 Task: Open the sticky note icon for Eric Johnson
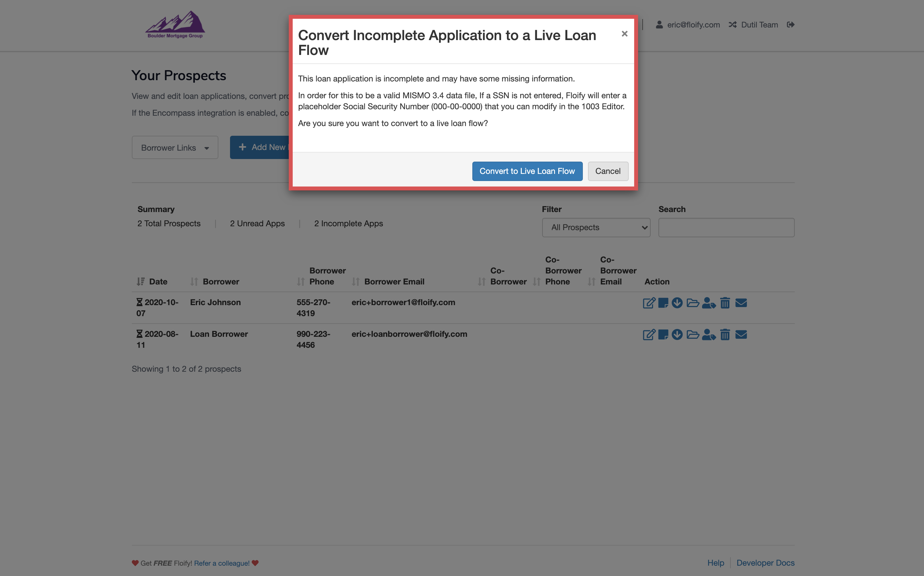pyautogui.click(x=663, y=303)
